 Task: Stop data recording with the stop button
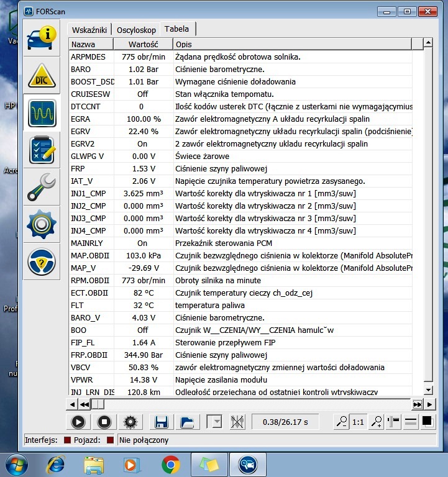(104, 422)
